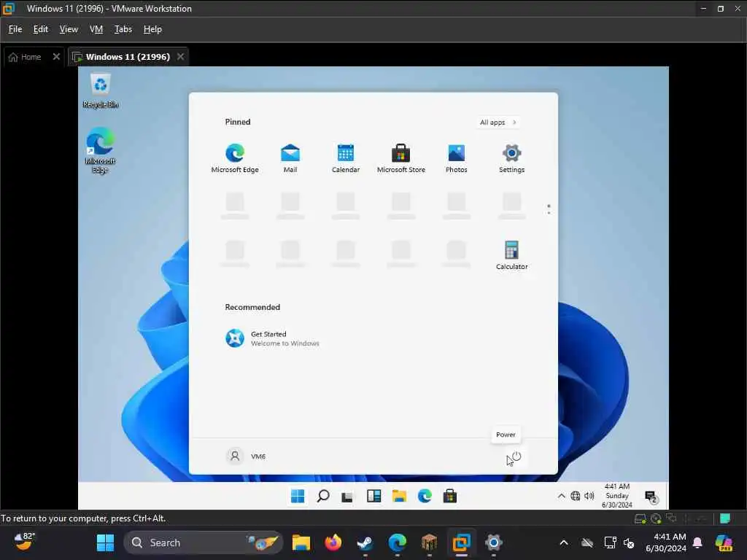This screenshot has width=747, height=560.
Task: Show All apps list
Action: [x=498, y=122]
